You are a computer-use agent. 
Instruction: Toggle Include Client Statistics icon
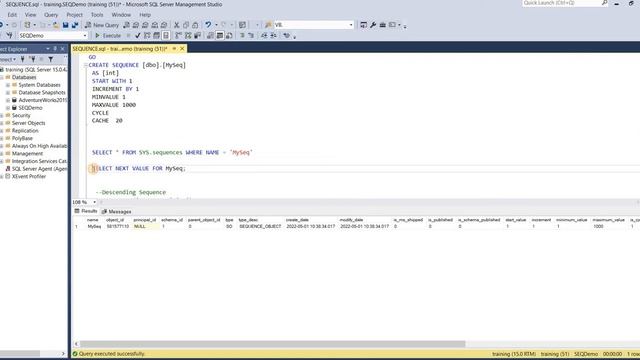pyautogui.click(x=198, y=36)
